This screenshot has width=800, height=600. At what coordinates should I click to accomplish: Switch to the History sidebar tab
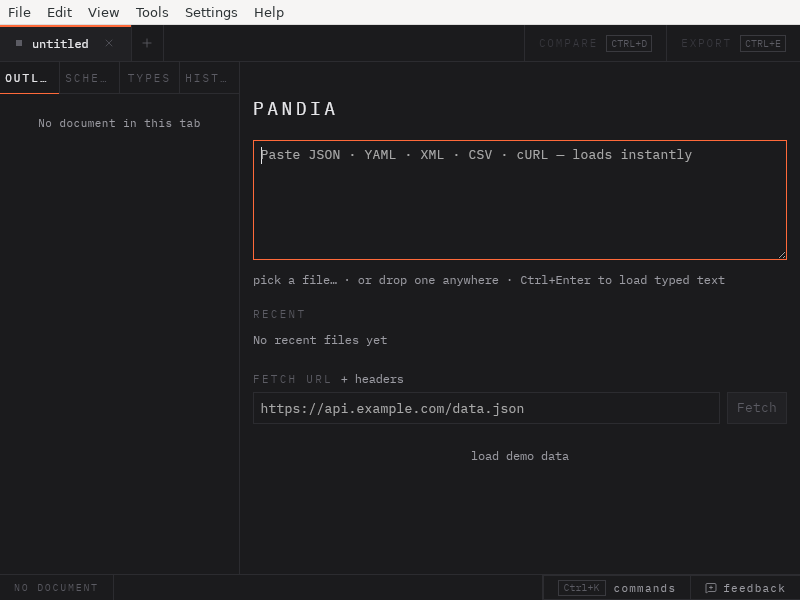(209, 78)
